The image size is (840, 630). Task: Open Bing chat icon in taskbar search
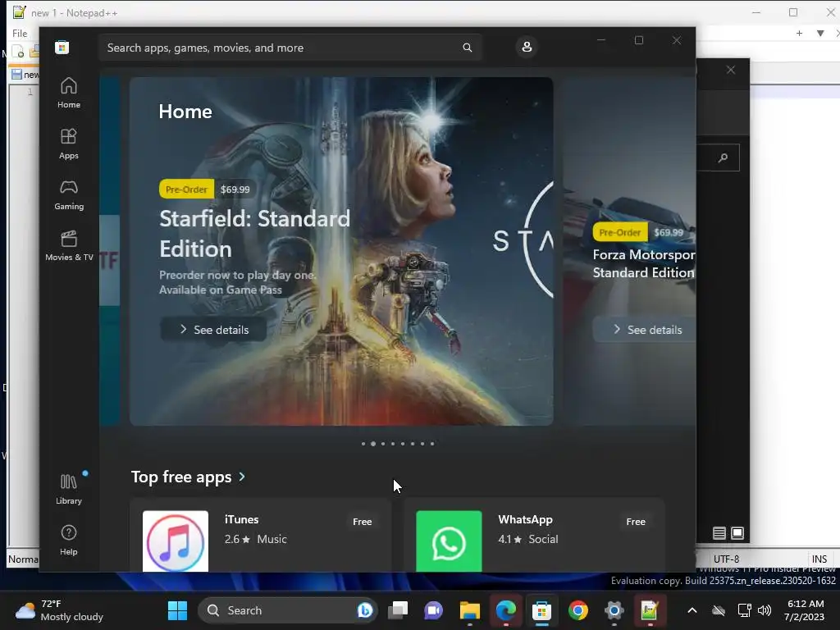click(365, 610)
